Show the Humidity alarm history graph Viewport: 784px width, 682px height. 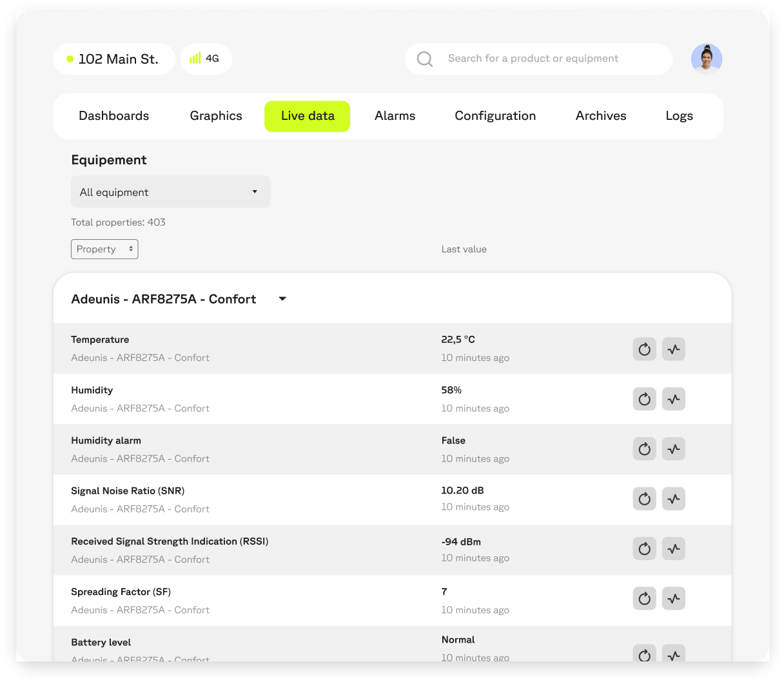coord(673,449)
